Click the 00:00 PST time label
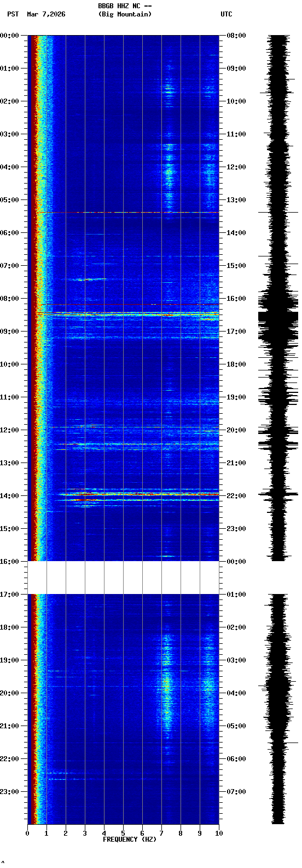302x868 pixels. (9, 36)
